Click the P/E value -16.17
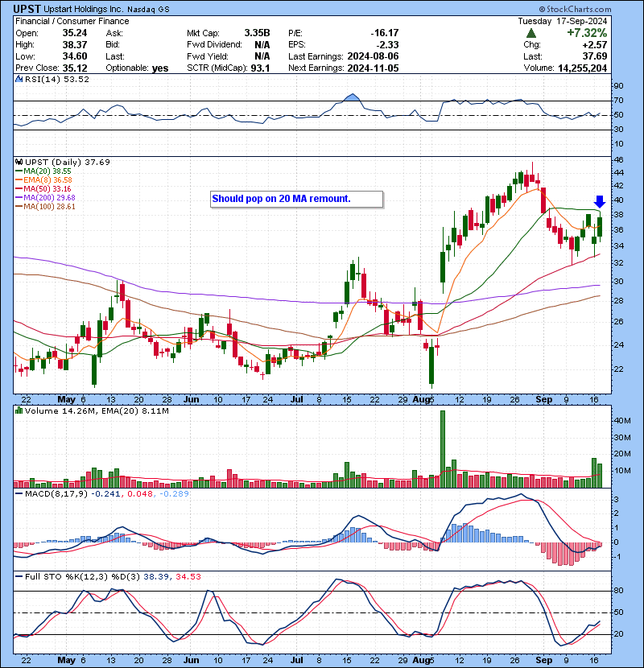This screenshot has height=668, width=644. tap(385, 33)
